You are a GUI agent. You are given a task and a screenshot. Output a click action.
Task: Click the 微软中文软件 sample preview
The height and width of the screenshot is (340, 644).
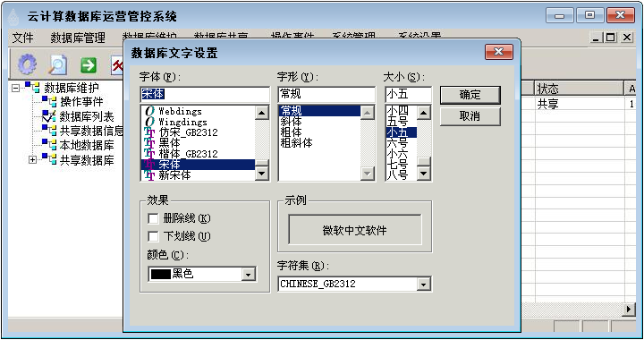(355, 230)
